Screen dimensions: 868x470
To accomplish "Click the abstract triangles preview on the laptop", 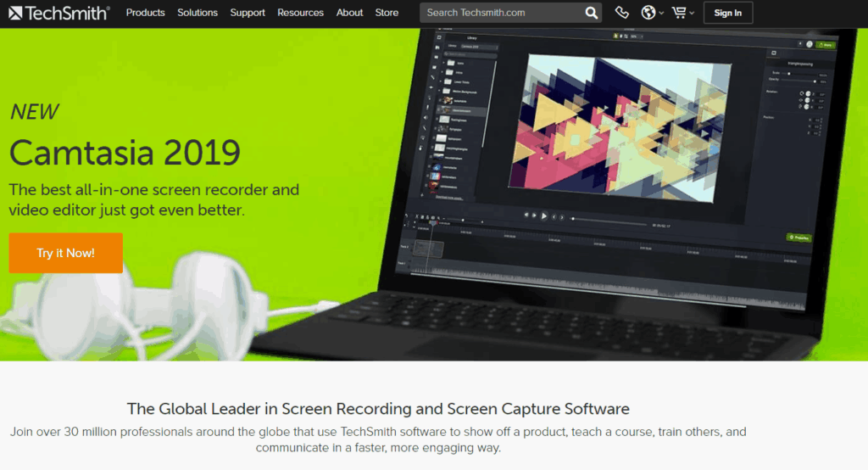I will [620, 129].
